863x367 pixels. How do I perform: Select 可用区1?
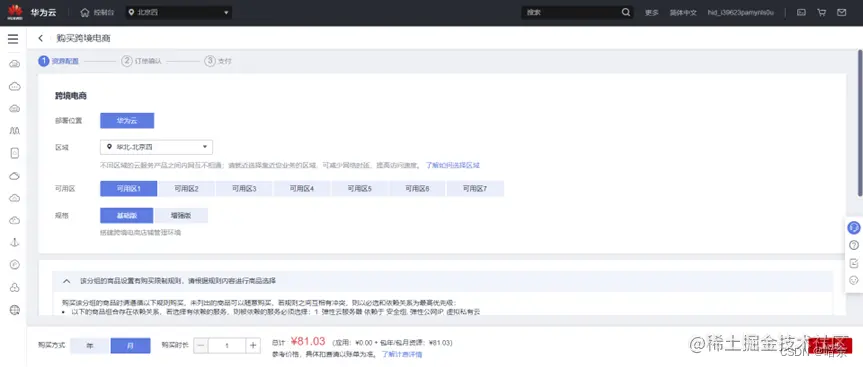(129, 189)
